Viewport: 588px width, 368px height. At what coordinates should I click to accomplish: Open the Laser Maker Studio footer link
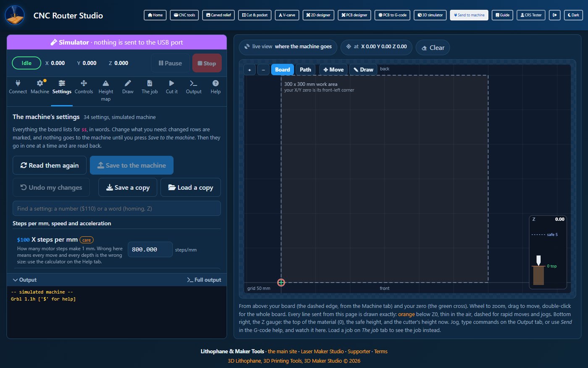pos(322,352)
